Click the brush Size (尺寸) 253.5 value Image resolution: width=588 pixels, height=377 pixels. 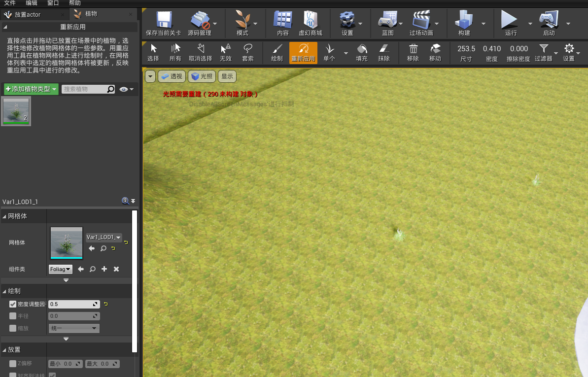pyautogui.click(x=466, y=49)
